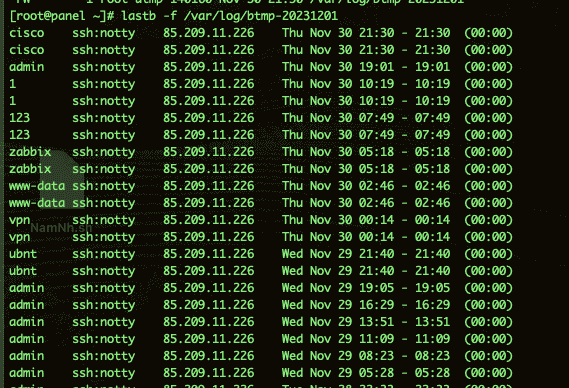Screen dimensions: 569x388
Task: Select the first zabbix username entry
Action: pyautogui.click(x=30, y=152)
